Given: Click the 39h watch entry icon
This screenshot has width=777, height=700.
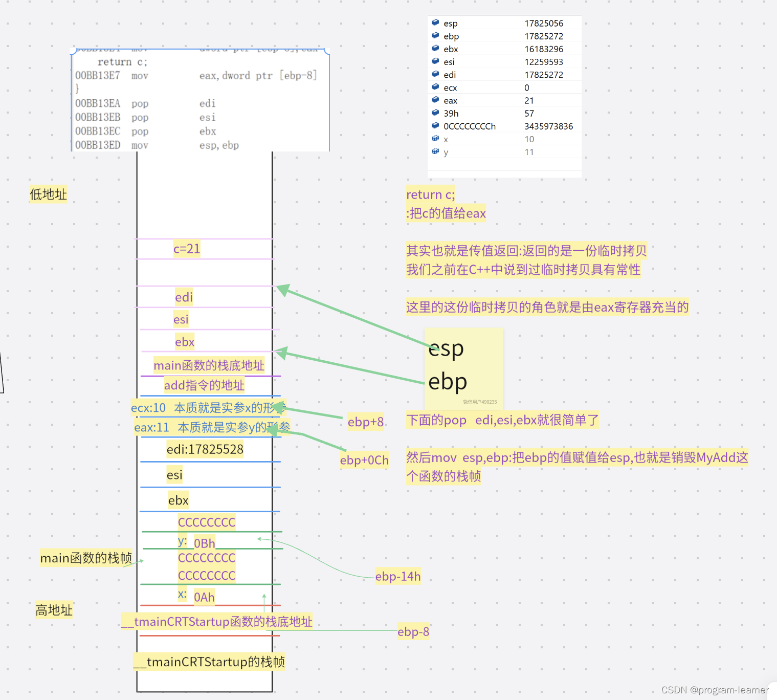Looking at the screenshot, I should pos(435,113).
